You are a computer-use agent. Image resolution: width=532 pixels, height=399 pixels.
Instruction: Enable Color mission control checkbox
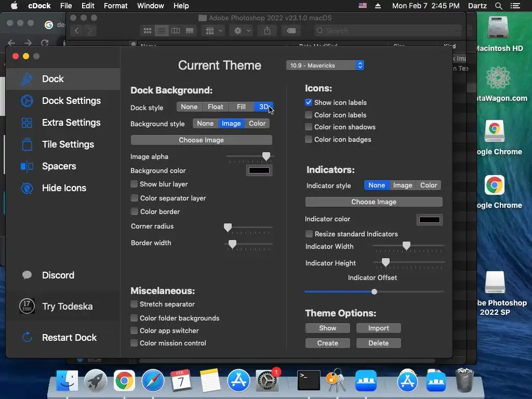point(134,343)
